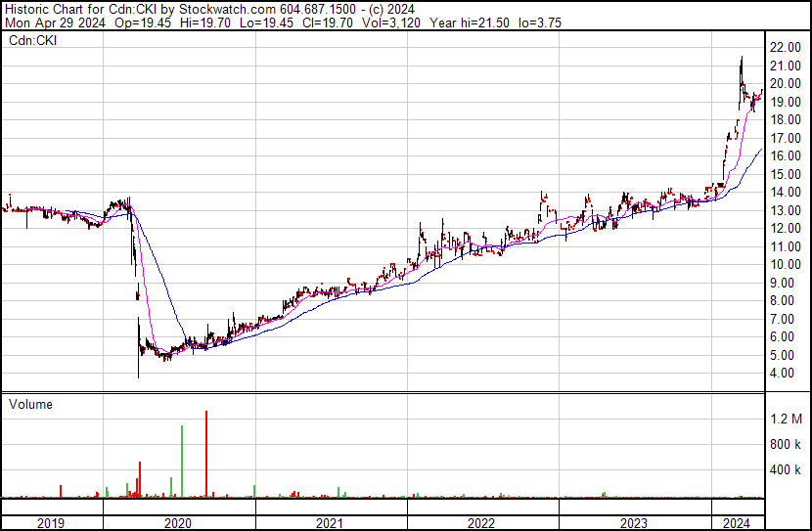Click the 1.2 M volume axis label
Image resolution: width=812 pixels, height=531 pixels.
(x=786, y=419)
